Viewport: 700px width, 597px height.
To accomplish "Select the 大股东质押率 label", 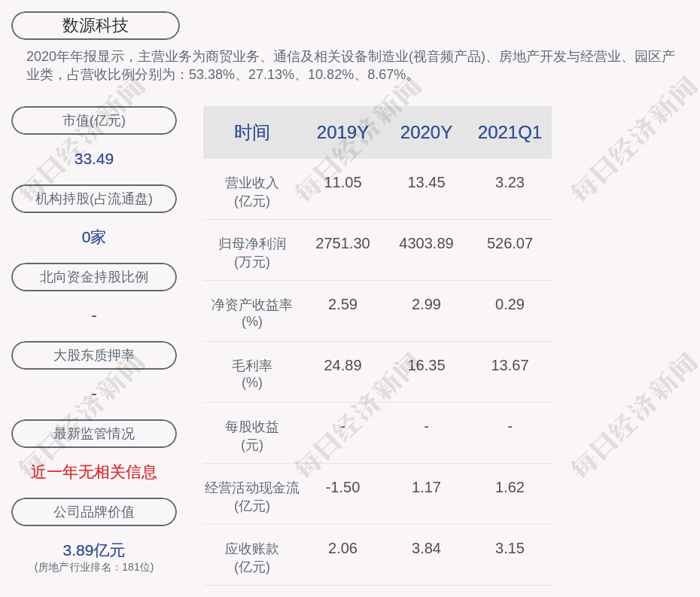I will coord(94,355).
